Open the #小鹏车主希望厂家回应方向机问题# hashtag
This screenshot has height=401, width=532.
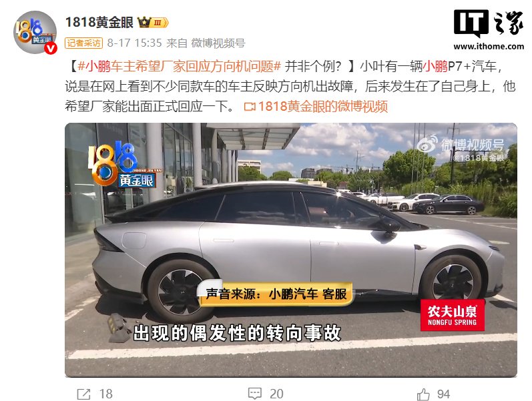tap(180, 66)
